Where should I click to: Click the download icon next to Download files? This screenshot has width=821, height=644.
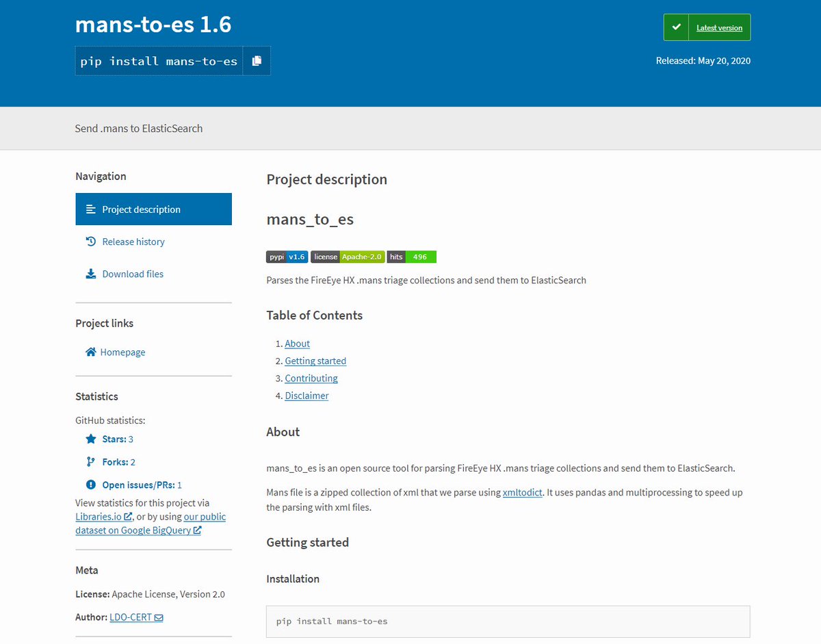click(x=90, y=273)
